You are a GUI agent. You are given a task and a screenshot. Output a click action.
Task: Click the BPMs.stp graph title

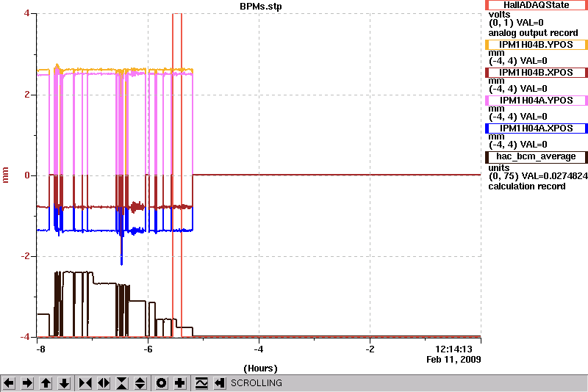(261, 7)
